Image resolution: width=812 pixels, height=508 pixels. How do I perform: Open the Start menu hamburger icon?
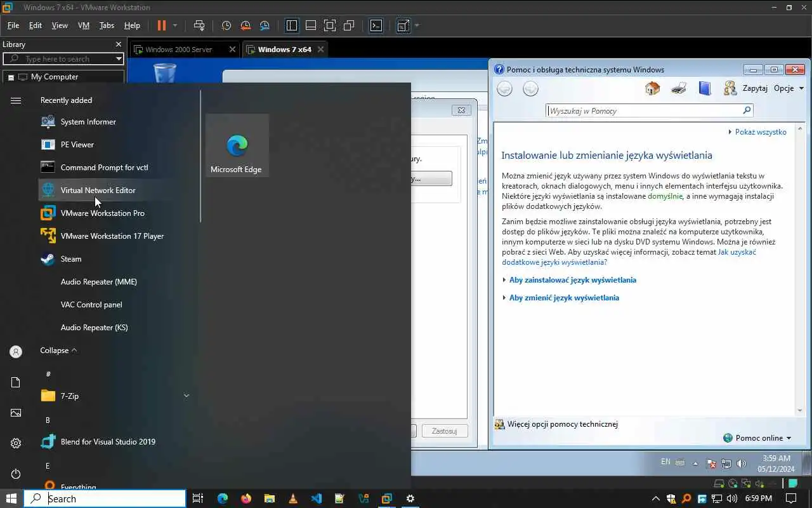[x=16, y=100]
